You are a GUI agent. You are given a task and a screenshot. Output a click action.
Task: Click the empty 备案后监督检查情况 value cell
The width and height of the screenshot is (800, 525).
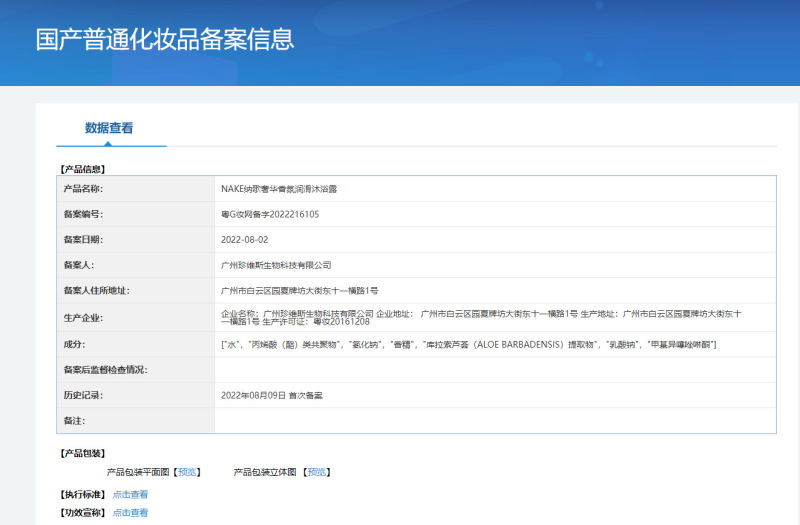tap(495, 370)
